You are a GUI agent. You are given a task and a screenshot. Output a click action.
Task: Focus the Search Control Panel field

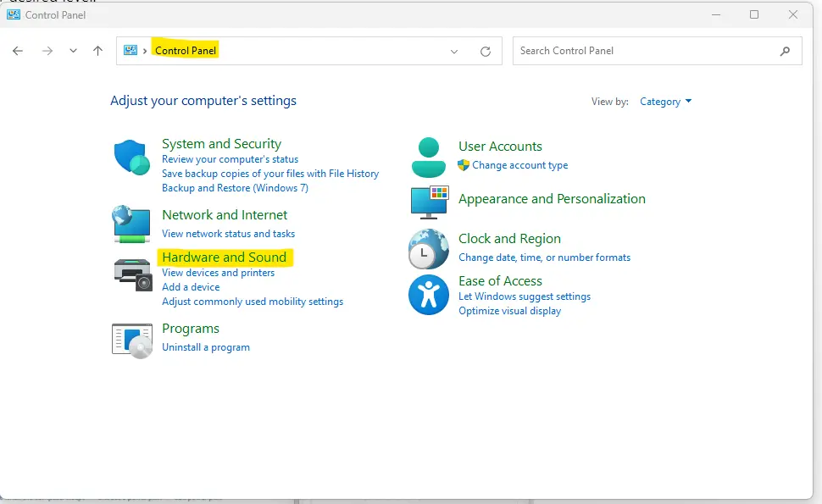click(x=658, y=51)
